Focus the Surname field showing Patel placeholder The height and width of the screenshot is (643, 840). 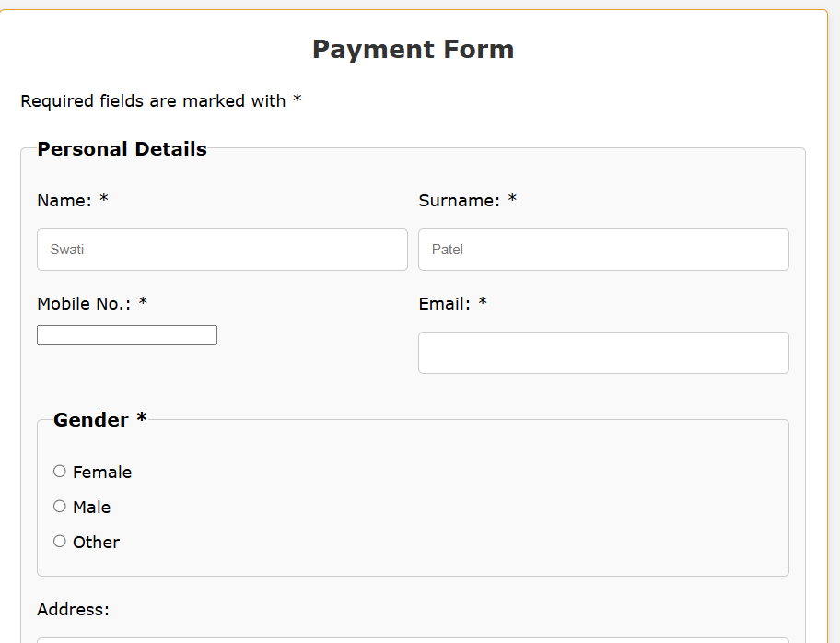point(604,250)
